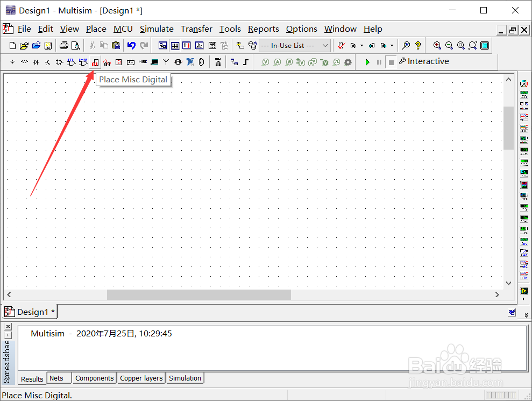Place a Power component (battery icon)
The image size is (532, 401).
(131, 62)
